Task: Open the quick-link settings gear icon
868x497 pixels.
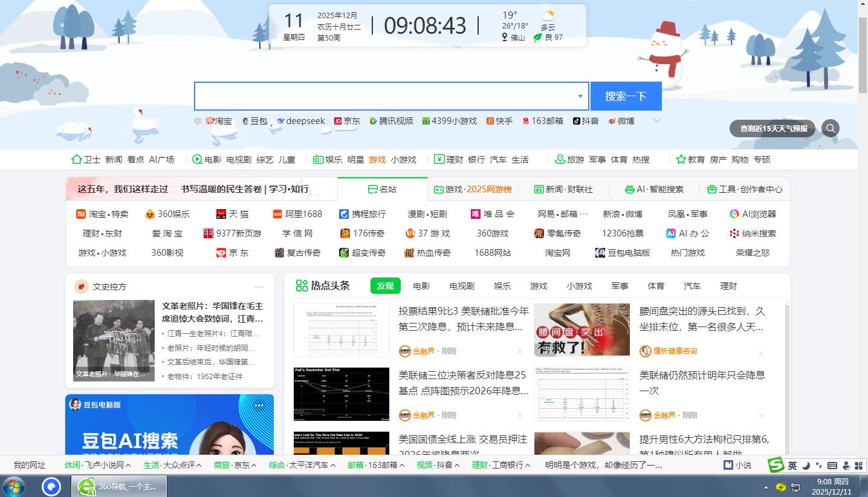Action: click(197, 121)
